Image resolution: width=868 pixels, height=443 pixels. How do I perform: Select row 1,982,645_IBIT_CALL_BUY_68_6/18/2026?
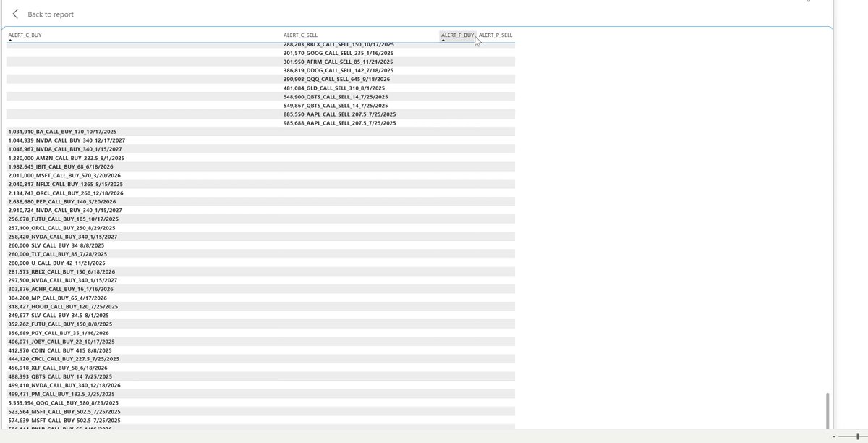(260, 166)
